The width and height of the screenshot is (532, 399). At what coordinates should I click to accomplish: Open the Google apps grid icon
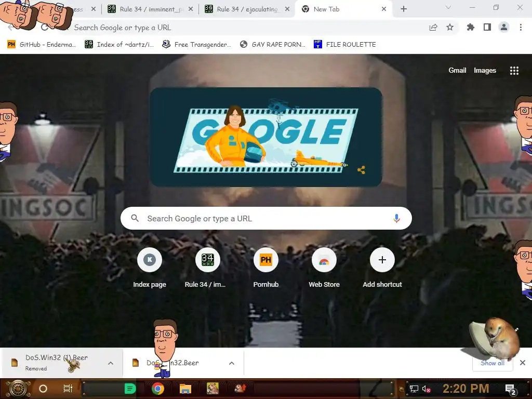514,71
